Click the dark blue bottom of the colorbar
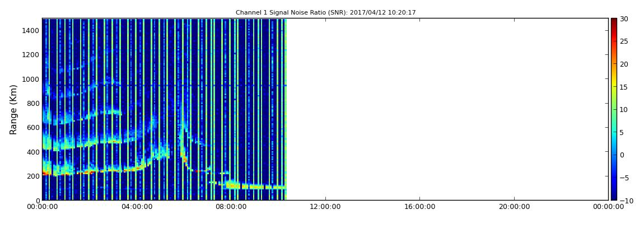Screen dimensions: 644x228 point(614,197)
